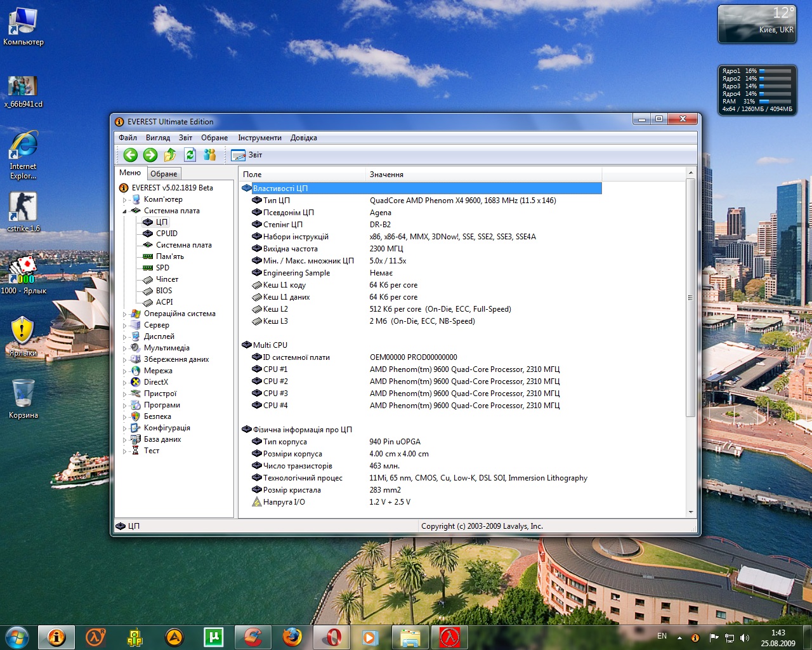Expand the Пристрої tree node
The height and width of the screenshot is (650, 812).
click(x=124, y=394)
